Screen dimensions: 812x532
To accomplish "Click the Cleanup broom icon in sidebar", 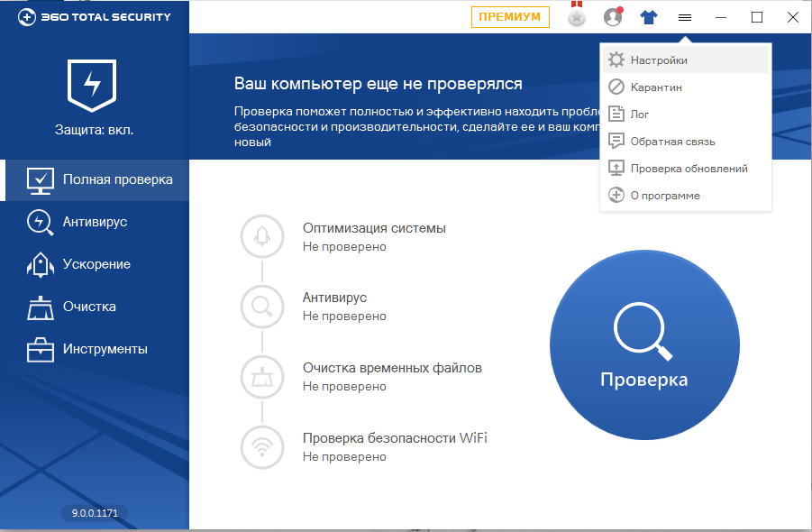I will pyautogui.click(x=41, y=307).
